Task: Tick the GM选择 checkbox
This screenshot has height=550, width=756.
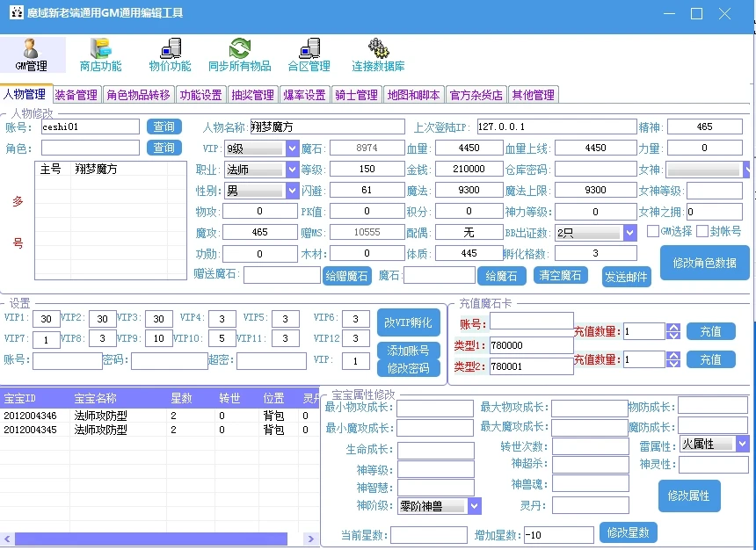Action: coord(653,231)
